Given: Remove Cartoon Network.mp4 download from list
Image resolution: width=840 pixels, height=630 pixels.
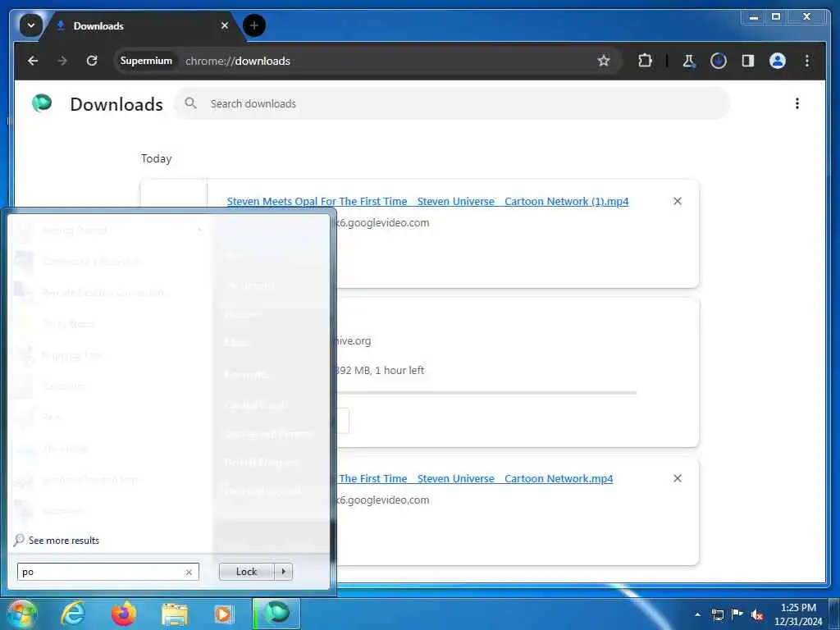Looking at the screenshot, I should click(678, 478).
